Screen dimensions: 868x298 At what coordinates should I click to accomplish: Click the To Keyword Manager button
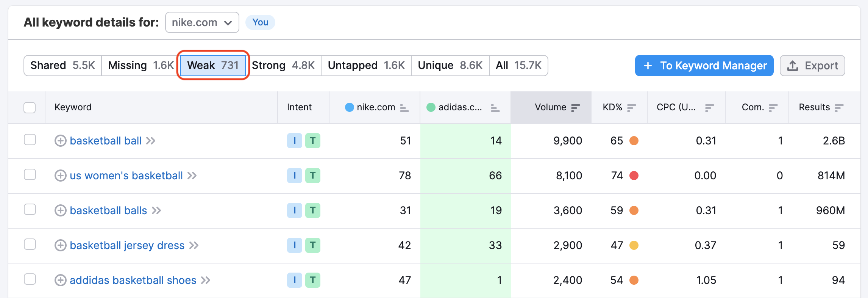(704, 66)
